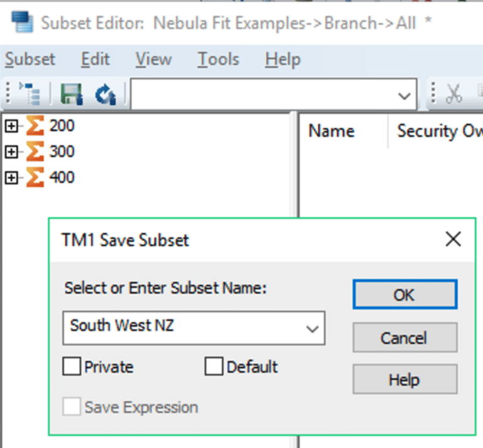Open the toolbar subset selector dropdown
The height and width of the screenshot is (448, 483).
(404, 96)
